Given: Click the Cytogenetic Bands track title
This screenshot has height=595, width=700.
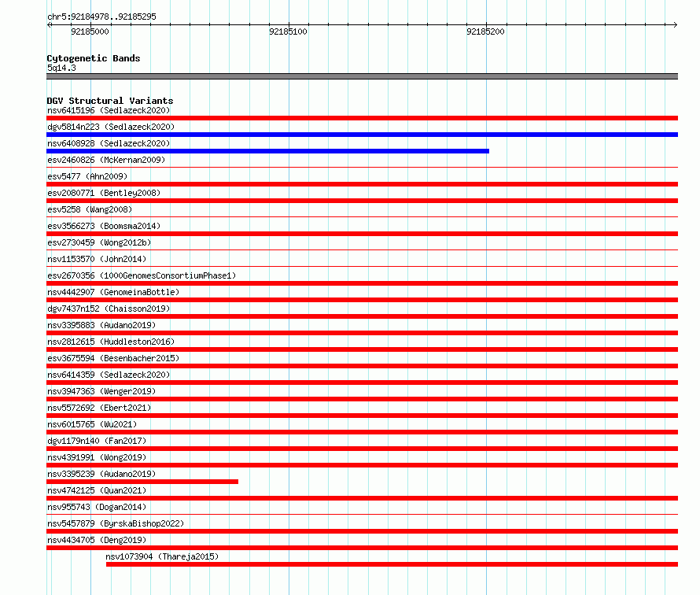Looking at the screenshot, I should pos(94,58).
